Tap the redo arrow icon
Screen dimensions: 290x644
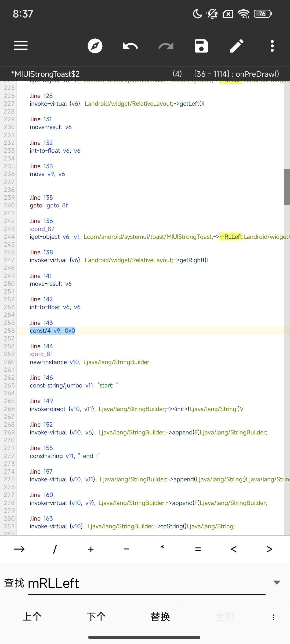click(166, 46)
